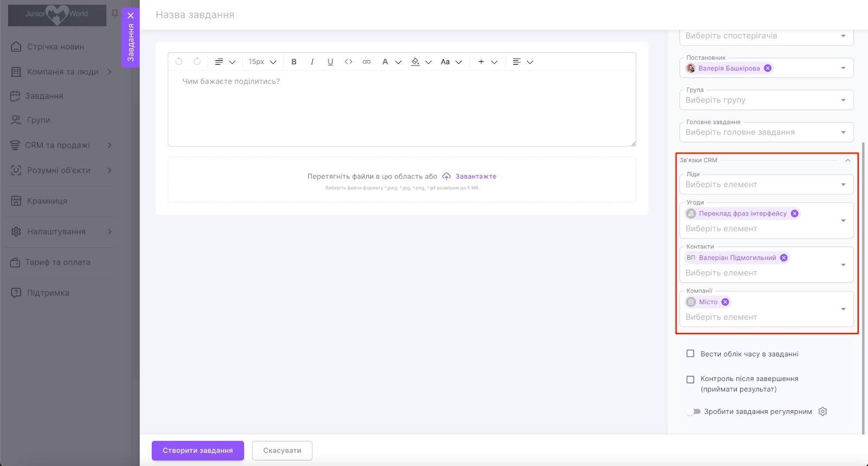Close the Завдання side panel
868x466 pixels.
pos(131,16)
